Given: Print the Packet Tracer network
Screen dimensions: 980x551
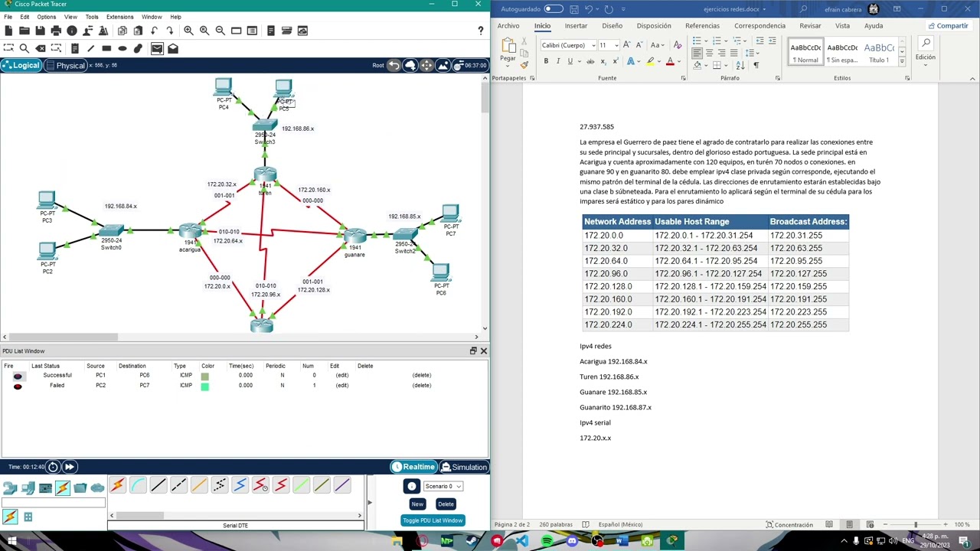Looking at the screenshot, I should [x=56, y=31].
